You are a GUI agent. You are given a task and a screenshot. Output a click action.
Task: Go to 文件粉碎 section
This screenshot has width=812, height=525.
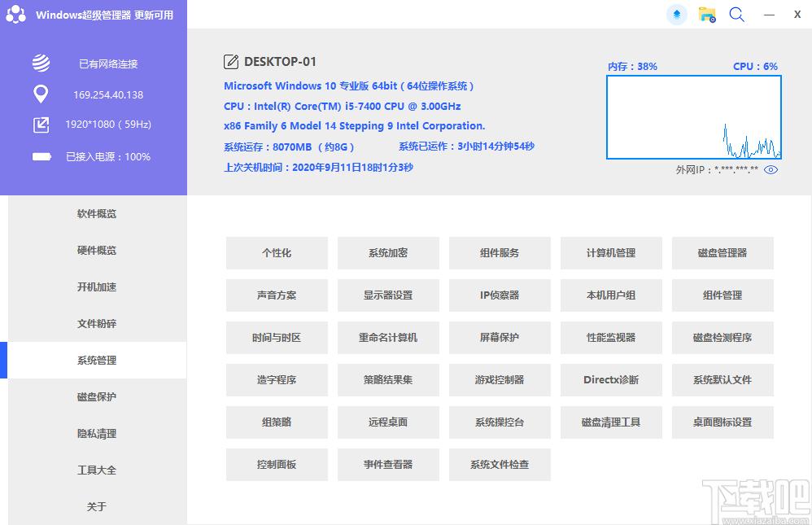[x=97, y=323]
